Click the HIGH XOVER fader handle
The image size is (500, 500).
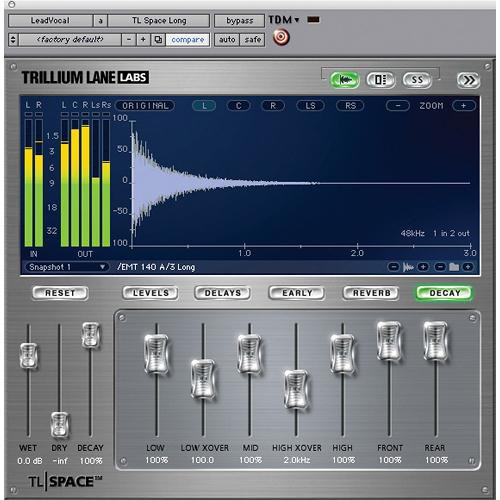tap(296, 390)
